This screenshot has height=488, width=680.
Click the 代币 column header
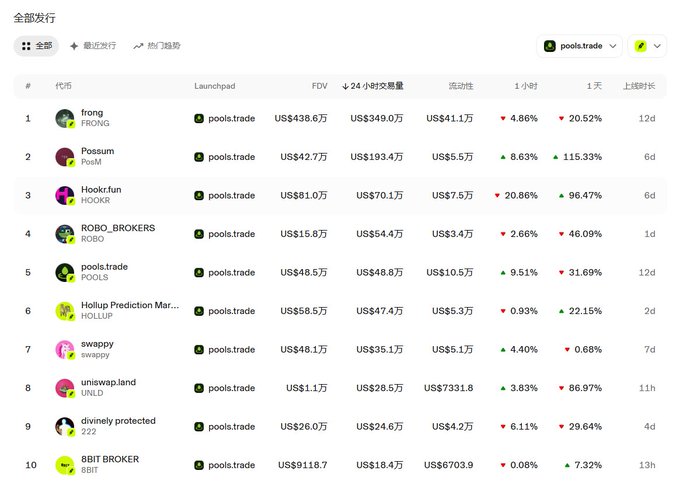(x=63, y=86)
